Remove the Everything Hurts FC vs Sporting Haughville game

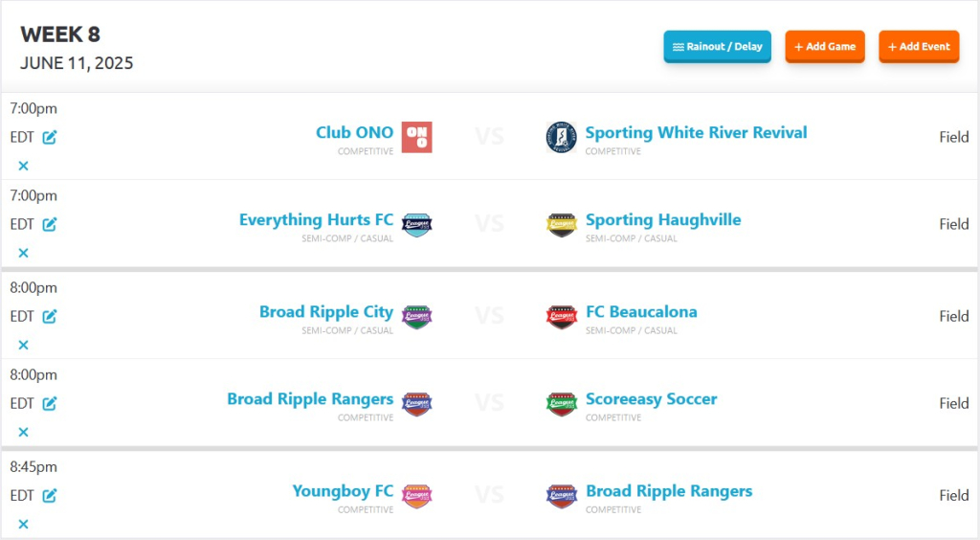[x=23, y=253]
